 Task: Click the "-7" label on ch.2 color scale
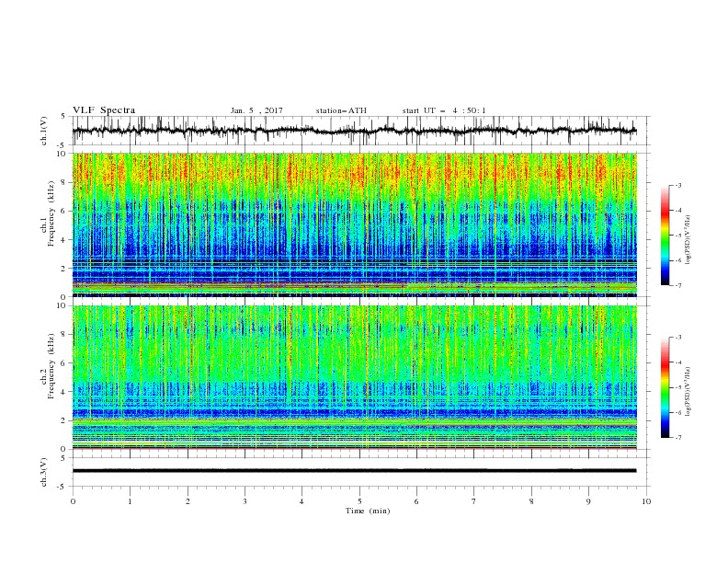pos(677,438)
